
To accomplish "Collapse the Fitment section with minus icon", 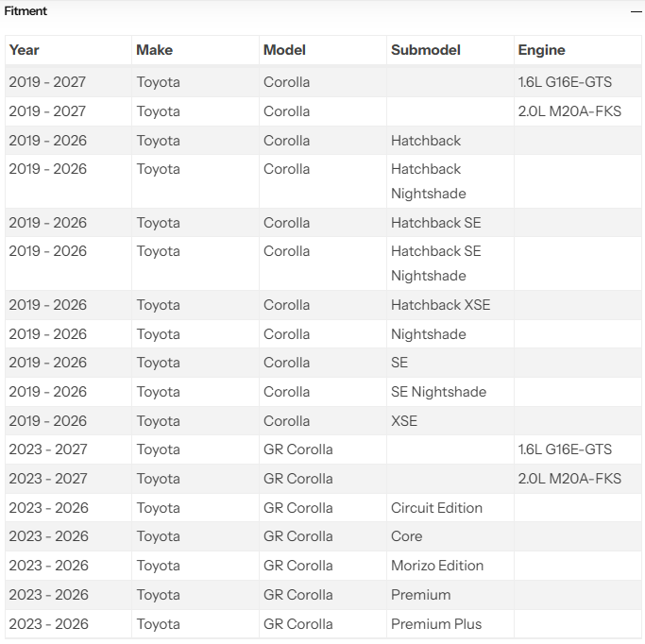I will (636, 11).
